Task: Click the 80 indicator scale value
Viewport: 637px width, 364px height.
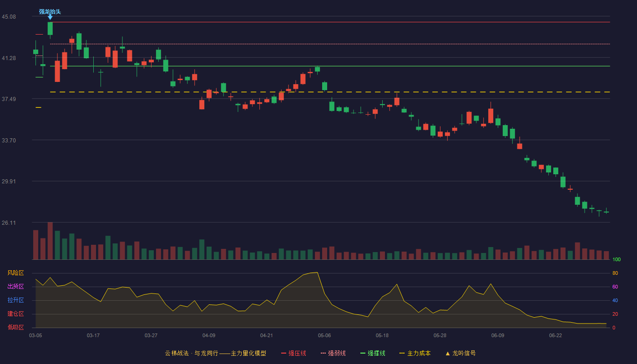Action: pos(615,273)
